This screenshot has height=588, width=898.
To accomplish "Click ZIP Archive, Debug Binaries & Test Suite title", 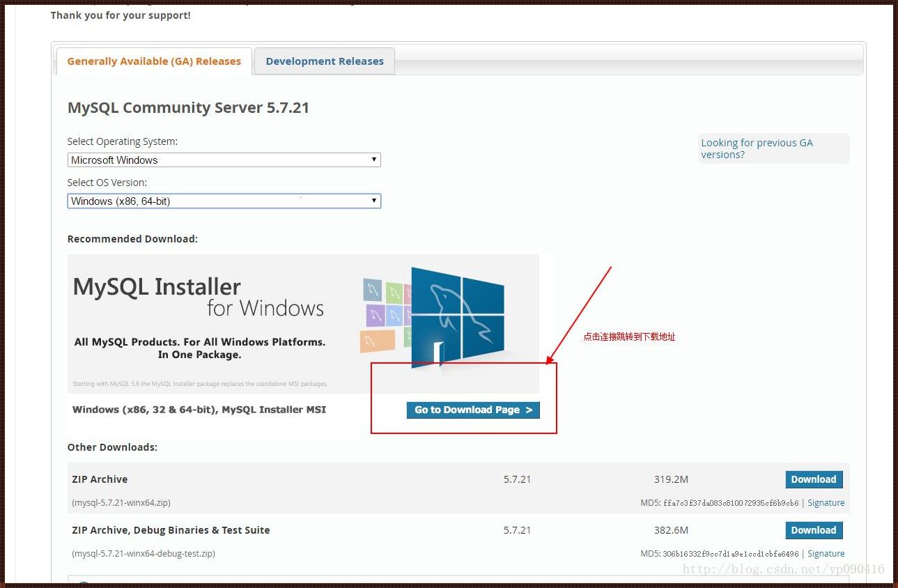I will (171, 530).
